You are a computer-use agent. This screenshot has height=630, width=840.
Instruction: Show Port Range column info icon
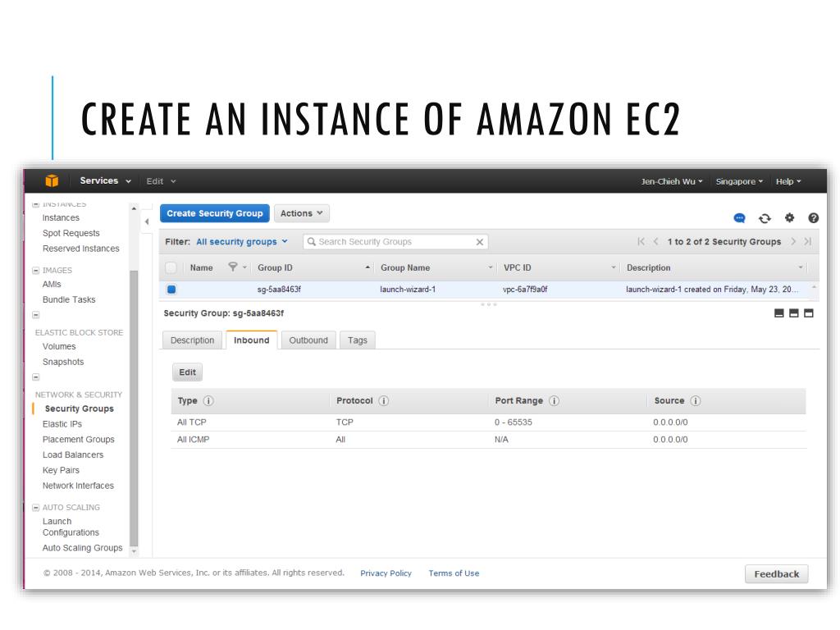(x=554, y=400)
